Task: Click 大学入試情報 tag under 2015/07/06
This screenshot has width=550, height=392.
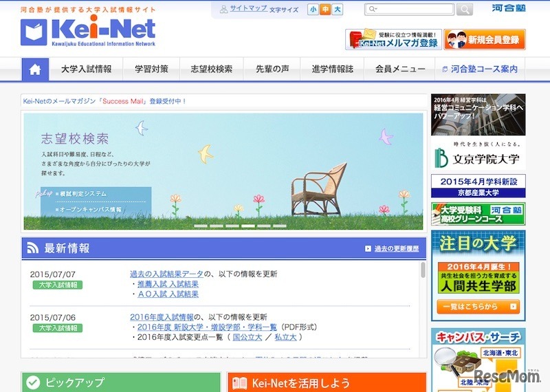Action: tap(58, 328)
